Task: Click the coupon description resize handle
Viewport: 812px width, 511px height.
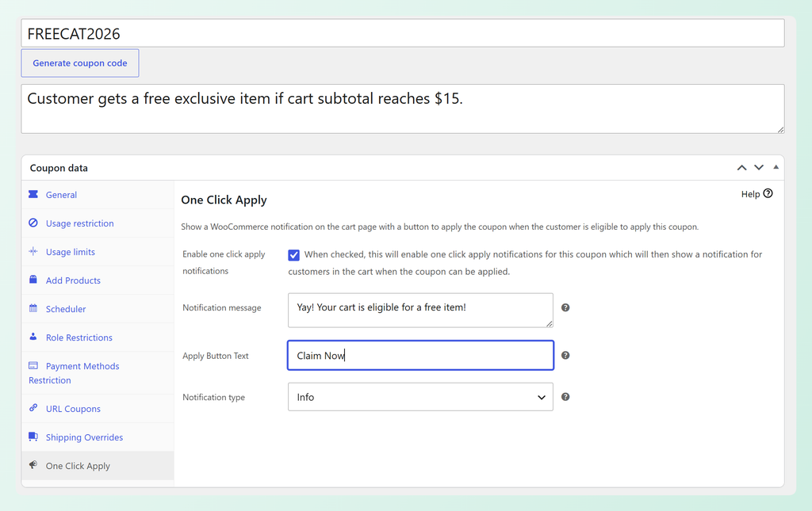Action: (780, 129)
